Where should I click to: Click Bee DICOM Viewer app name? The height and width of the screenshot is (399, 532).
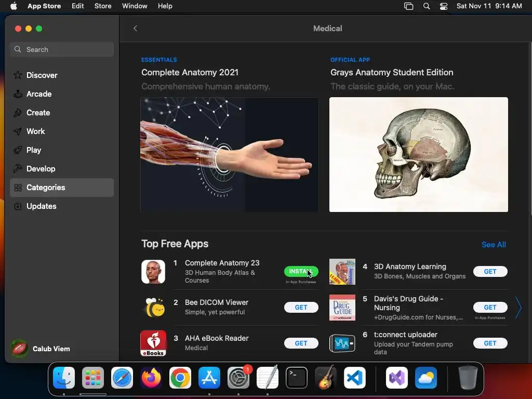click(217, 302)
